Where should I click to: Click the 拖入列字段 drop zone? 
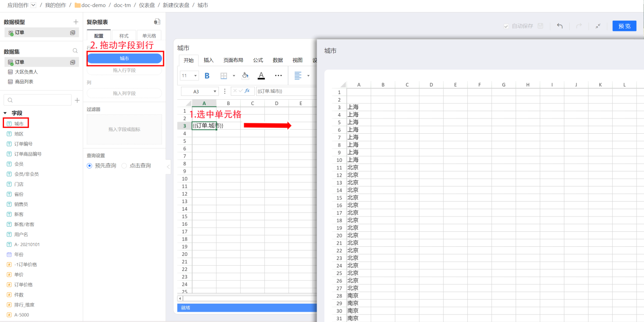pos(124,93)
